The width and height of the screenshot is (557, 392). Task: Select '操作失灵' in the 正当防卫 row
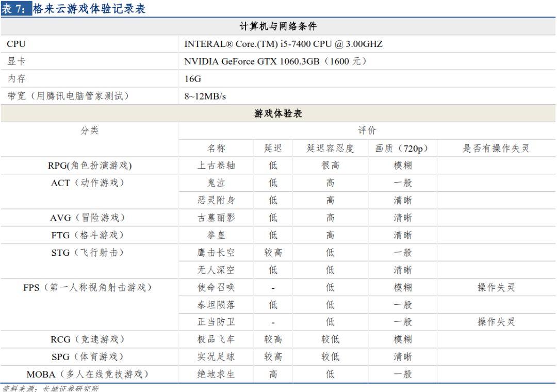coord(496,322)
